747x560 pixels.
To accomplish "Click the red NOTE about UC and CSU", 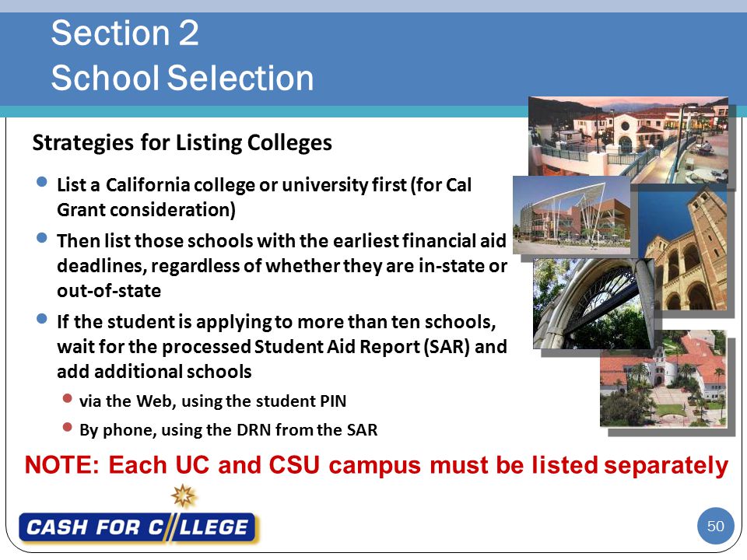I will (377, 465).
